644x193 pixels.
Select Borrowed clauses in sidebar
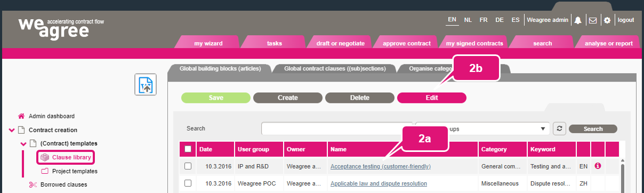[64, 184]
